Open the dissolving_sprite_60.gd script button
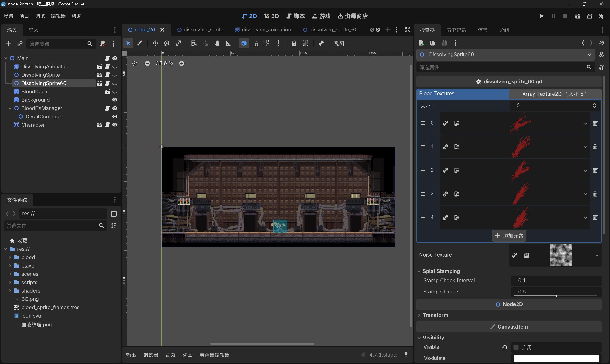 click(x=509, y=82)
